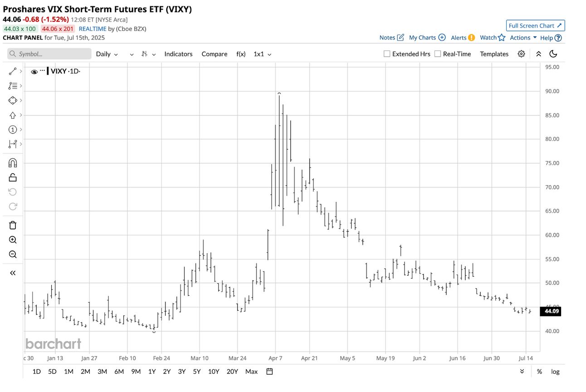Switch to dark mode moon icon

553,54
